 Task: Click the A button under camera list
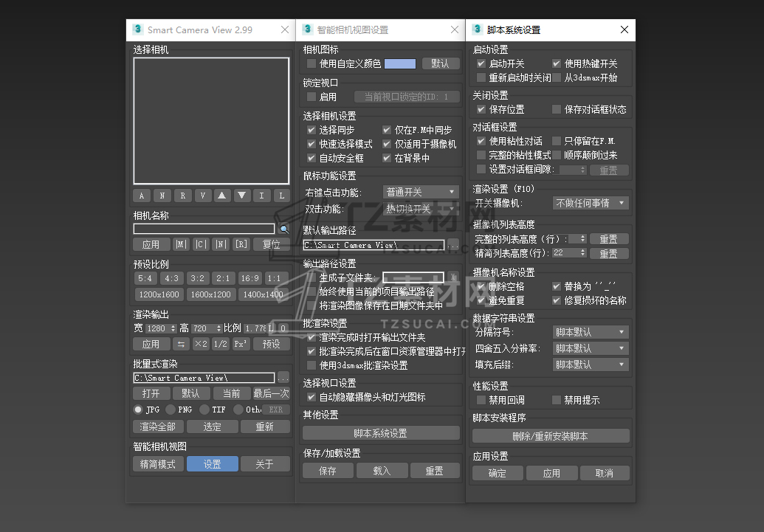141,196
